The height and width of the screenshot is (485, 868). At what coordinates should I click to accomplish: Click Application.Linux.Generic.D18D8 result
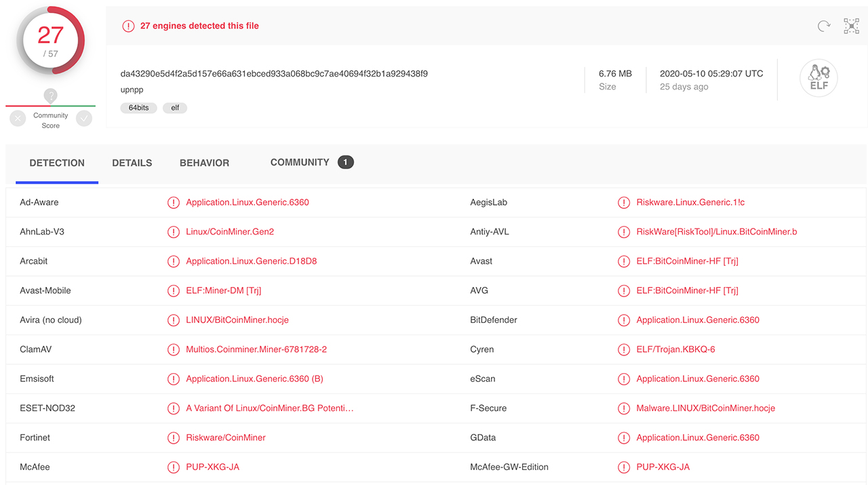pos(252,261)
